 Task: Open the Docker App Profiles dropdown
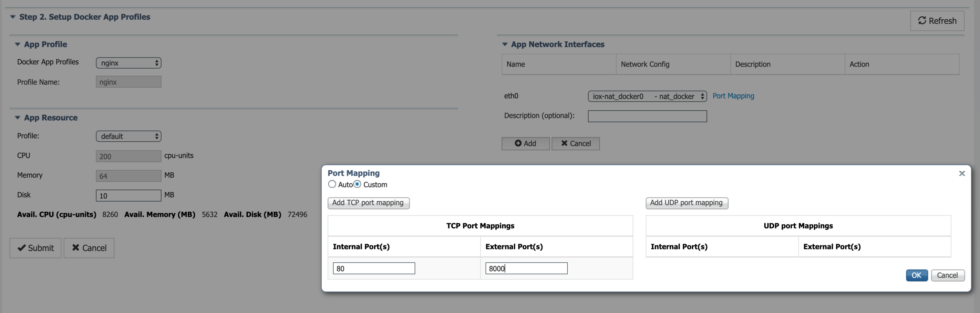tap(128, 62)
